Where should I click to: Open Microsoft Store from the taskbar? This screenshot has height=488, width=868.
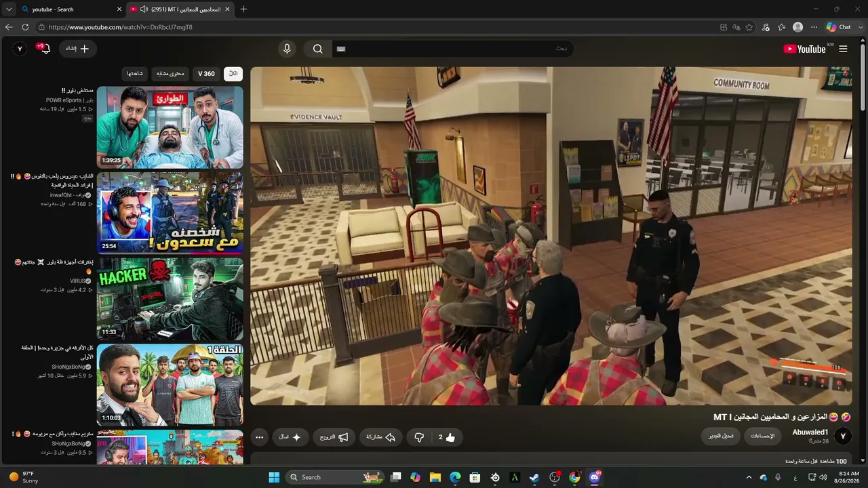(x=475, y=477)
